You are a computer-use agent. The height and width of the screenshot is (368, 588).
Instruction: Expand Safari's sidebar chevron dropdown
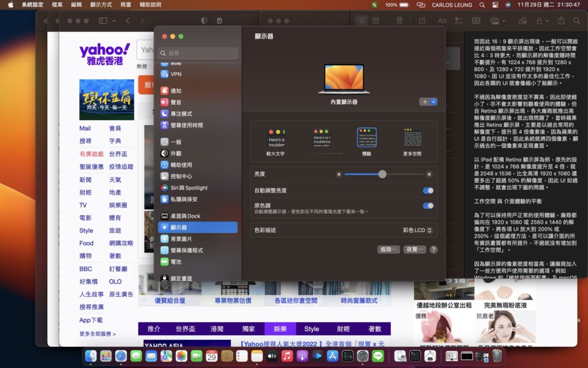pyautogui.click(x=114, y=21)
